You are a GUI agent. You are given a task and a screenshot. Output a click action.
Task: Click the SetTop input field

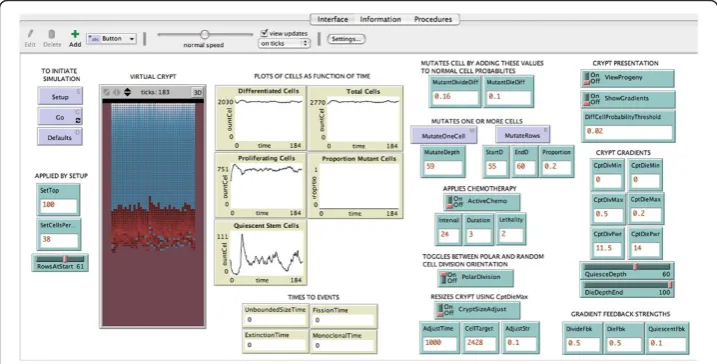[x=58, y=205]
